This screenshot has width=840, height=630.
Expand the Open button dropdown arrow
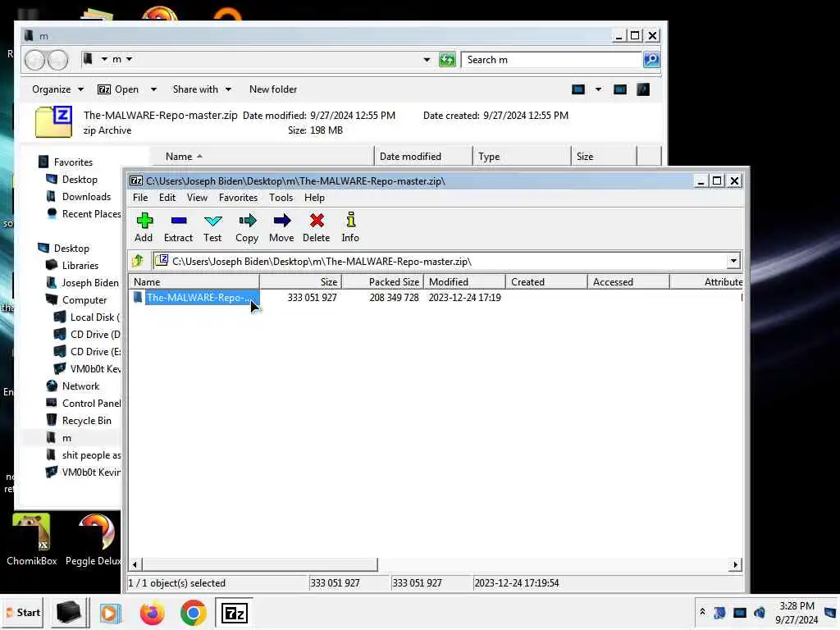tap(153, 89)
